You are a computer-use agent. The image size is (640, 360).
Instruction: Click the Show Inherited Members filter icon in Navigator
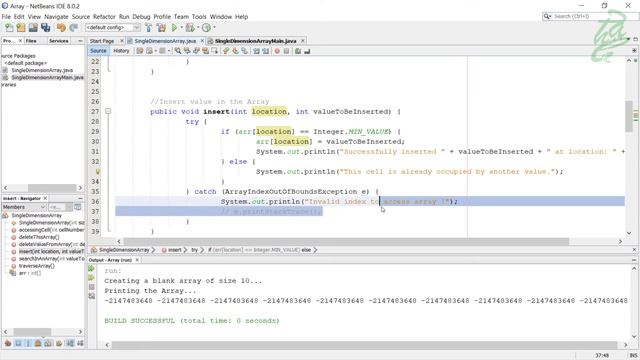(8, 343)
